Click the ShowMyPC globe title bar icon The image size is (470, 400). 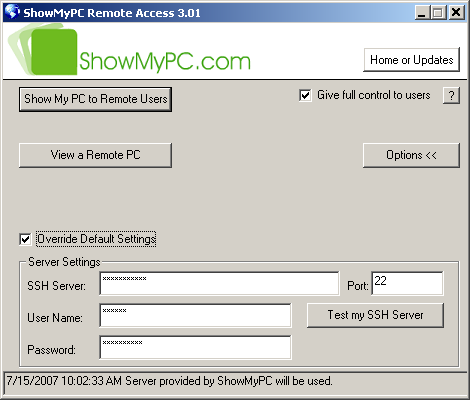pyautogui.click(x=12, y=12)
